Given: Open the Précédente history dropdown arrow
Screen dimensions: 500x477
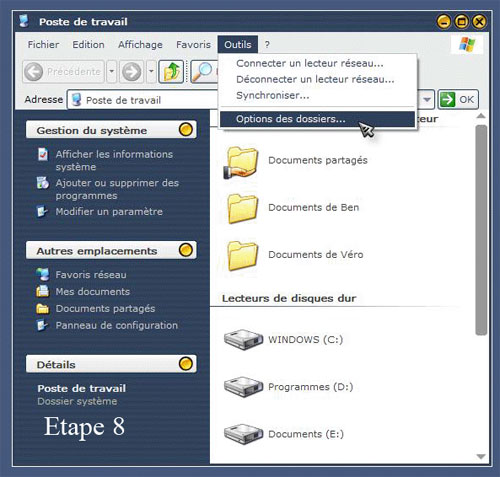Looking at the screenshot, I should [x=112, y=71].
